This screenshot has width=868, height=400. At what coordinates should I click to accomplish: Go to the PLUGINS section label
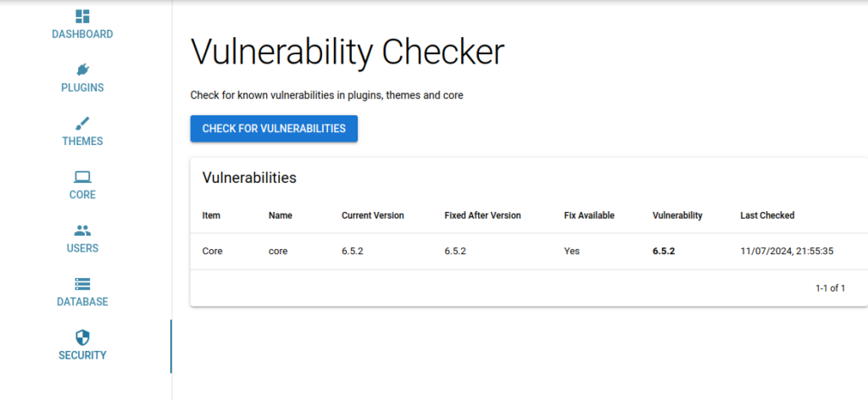click(82, 88)
